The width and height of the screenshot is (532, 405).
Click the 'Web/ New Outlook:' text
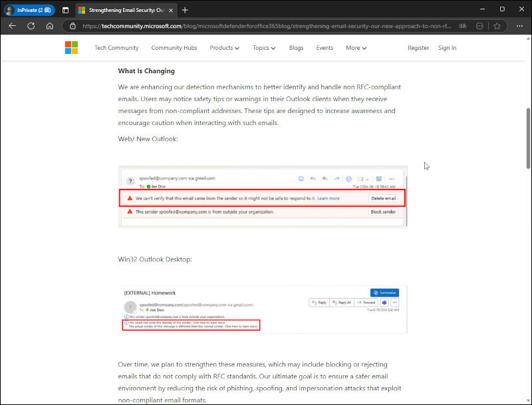148,139
